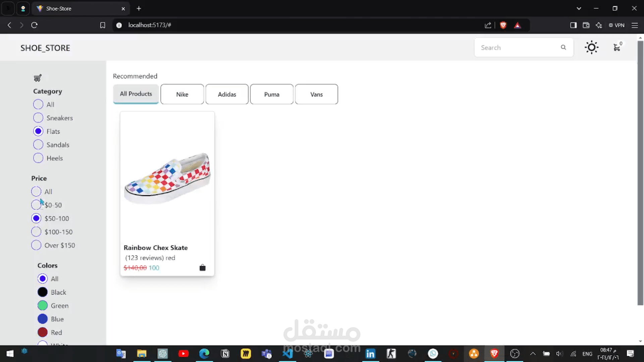Switch to Vans brand filter
This screenshot has height=362, width=644.
(x=316, y=94)
